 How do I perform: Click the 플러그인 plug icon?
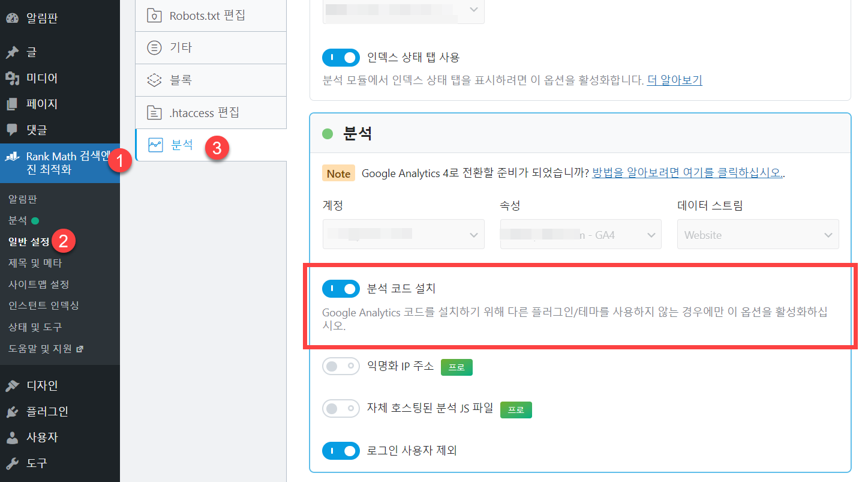(12, 411)
